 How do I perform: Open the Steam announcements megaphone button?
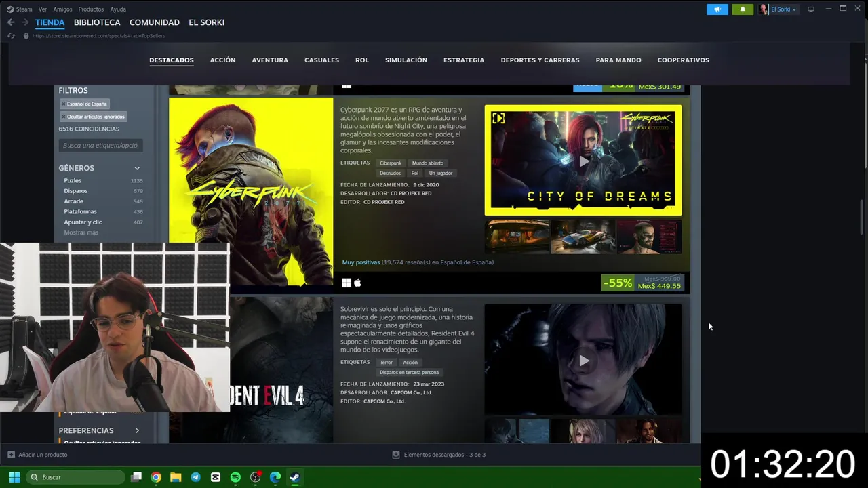717,9
